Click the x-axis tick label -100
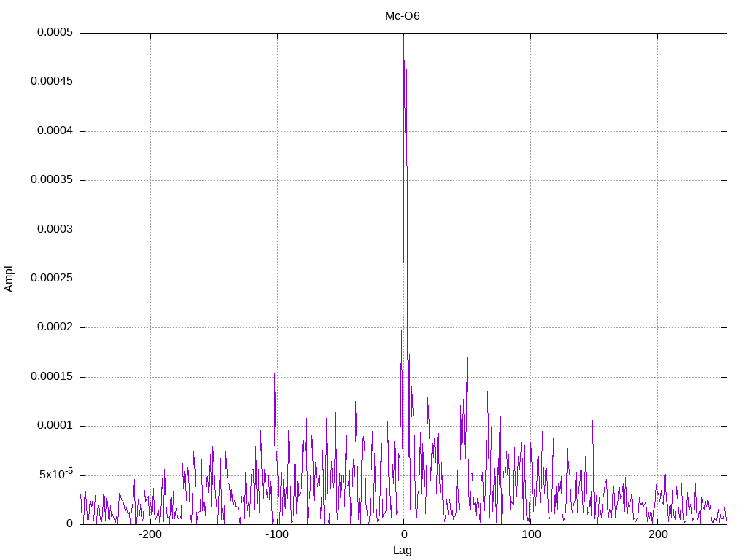 coord(276,534)
